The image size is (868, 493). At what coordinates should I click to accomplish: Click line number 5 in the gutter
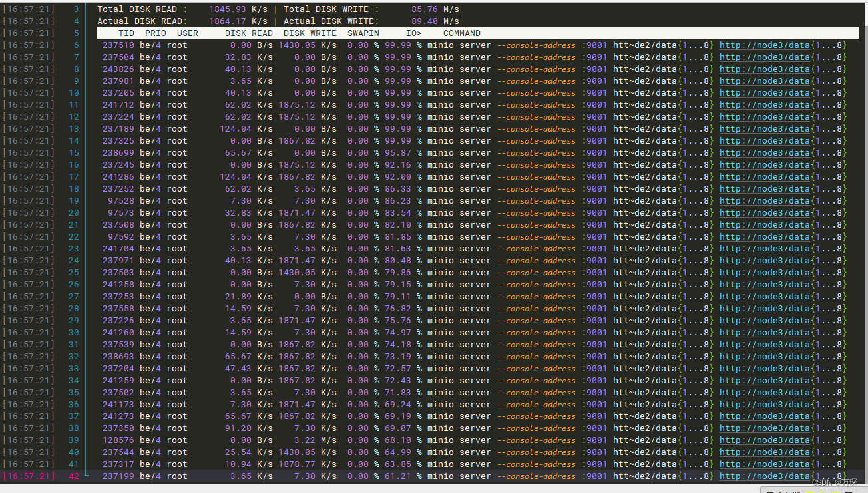[x=76, y=33]
